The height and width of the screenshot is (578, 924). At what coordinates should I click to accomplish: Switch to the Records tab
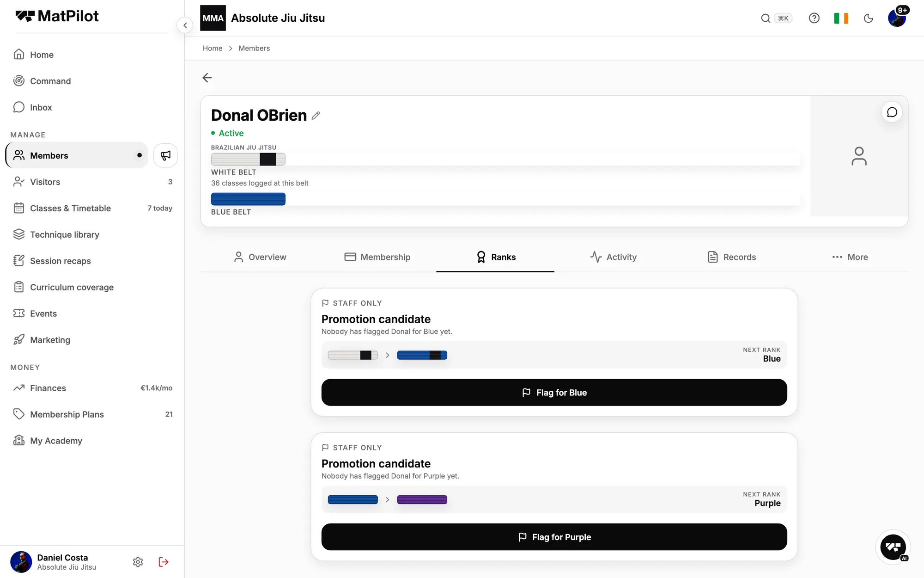pyautogui.click(x=731, y=257)
